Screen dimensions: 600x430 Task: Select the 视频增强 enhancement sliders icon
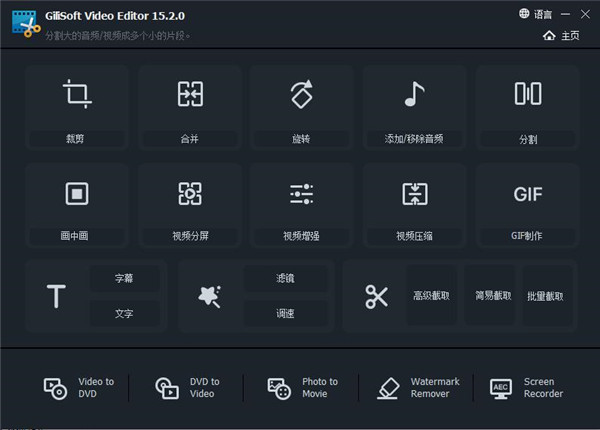click(x=301, y=194)
